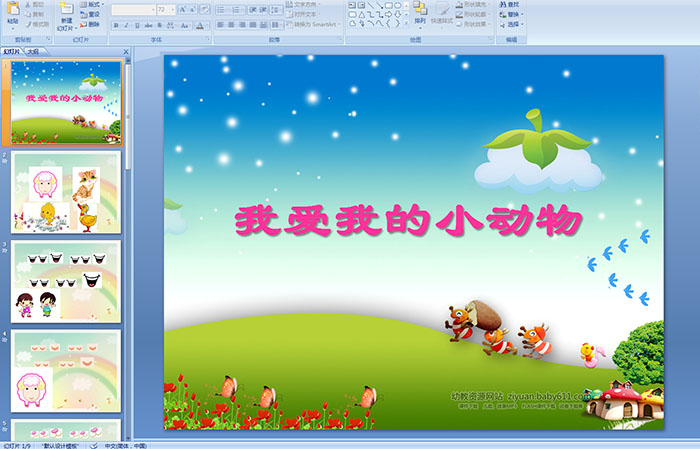Switch to the Slides (幻灯片) pane tab
Viewport: 700px width, 449px height.
click(x=12, y=52)
